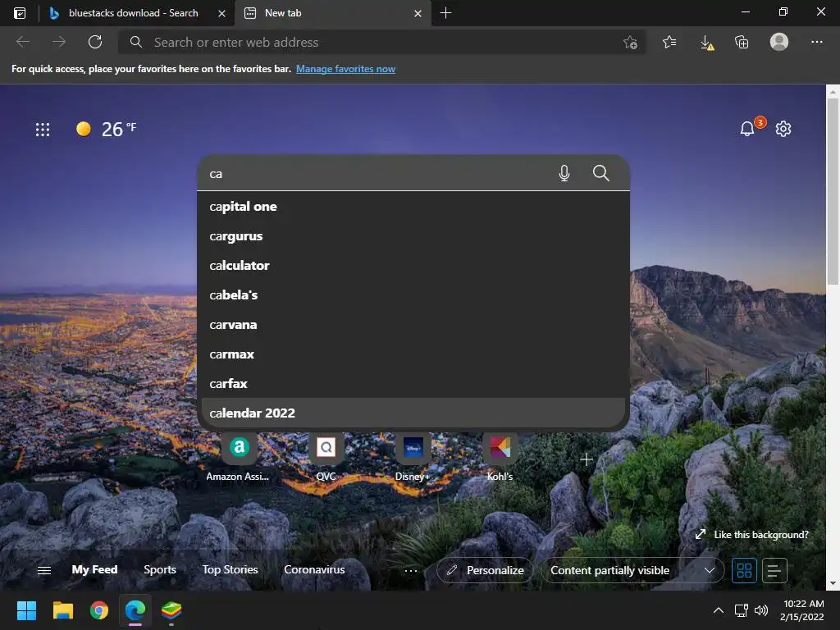The height and width of the screenshot is (630, 840).
Task: Click the browser forward arrow
Action: [59, 42]
